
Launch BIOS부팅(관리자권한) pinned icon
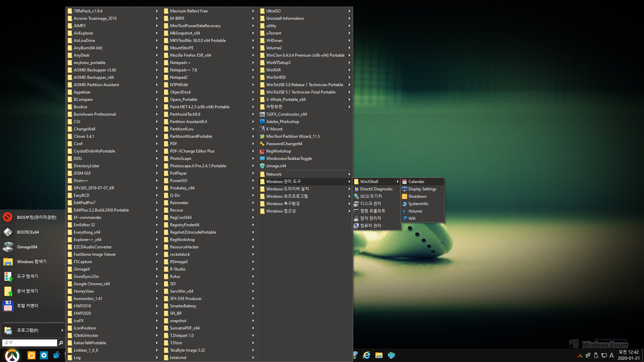pyautogui.click(x=8, y=217)
